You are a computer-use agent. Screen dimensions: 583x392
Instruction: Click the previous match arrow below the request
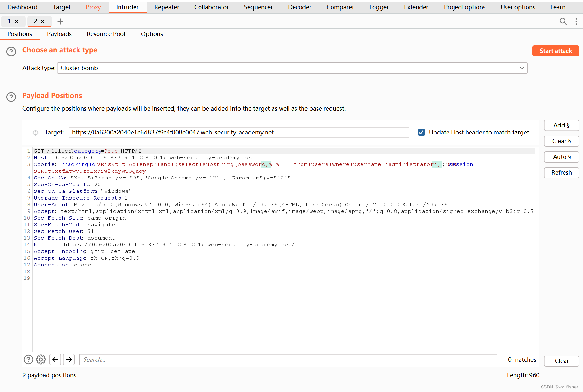55,359
